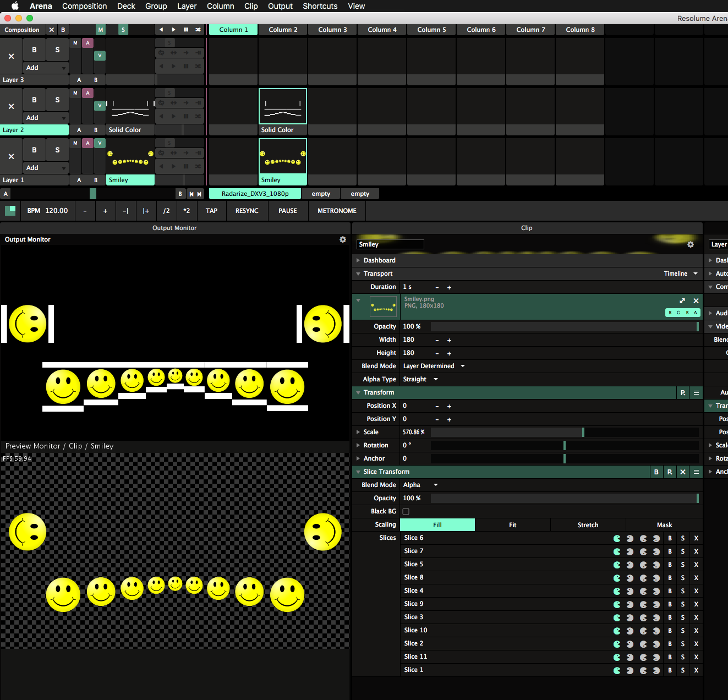The width and height of the screenshot is (728, 700).
Task: Toggle Layer 3 bypass B button
Action: [x=34, y=50]
